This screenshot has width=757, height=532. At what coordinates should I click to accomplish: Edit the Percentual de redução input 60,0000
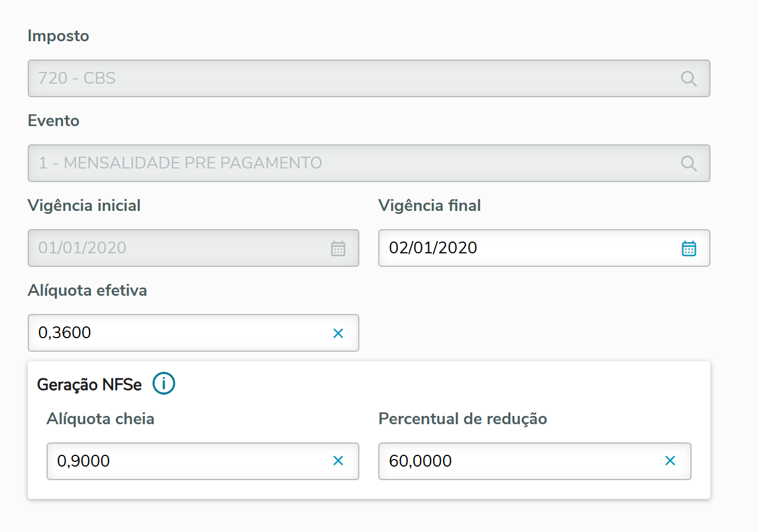pos(518,461)
